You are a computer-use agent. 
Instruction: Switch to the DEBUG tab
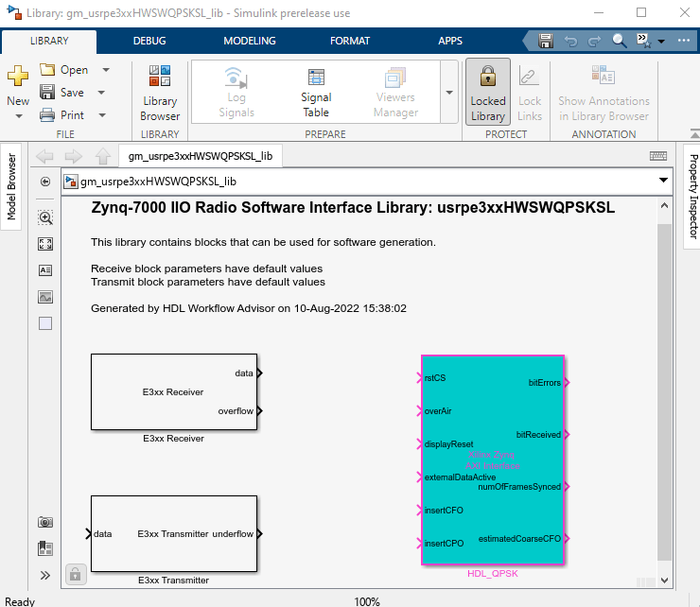coord(149,41)
